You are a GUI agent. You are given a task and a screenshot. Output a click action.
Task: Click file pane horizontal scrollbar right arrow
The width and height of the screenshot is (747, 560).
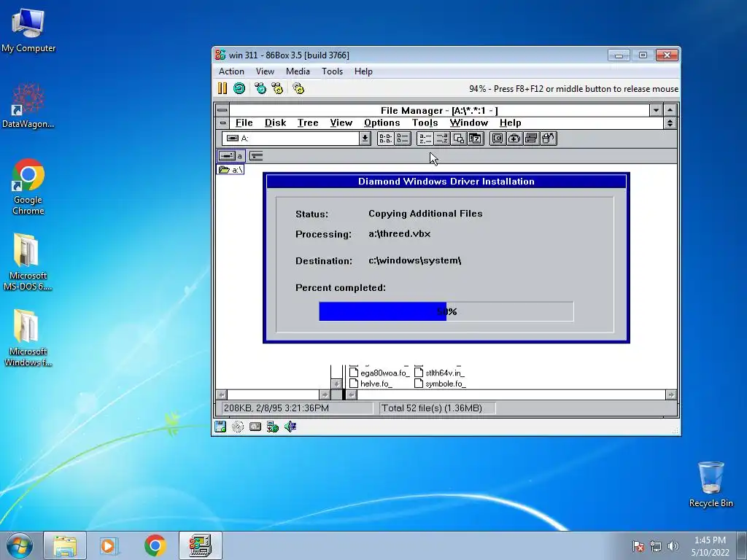(671, 394)
